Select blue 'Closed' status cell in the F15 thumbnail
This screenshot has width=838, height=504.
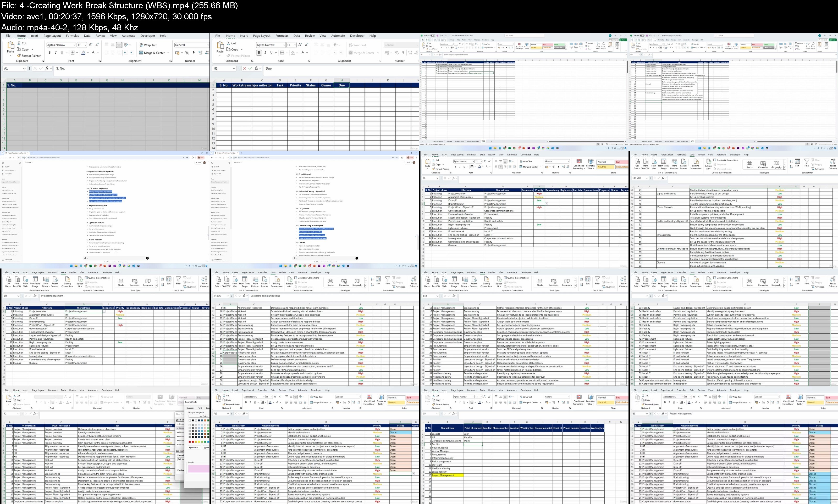click(x=401, y=432)
